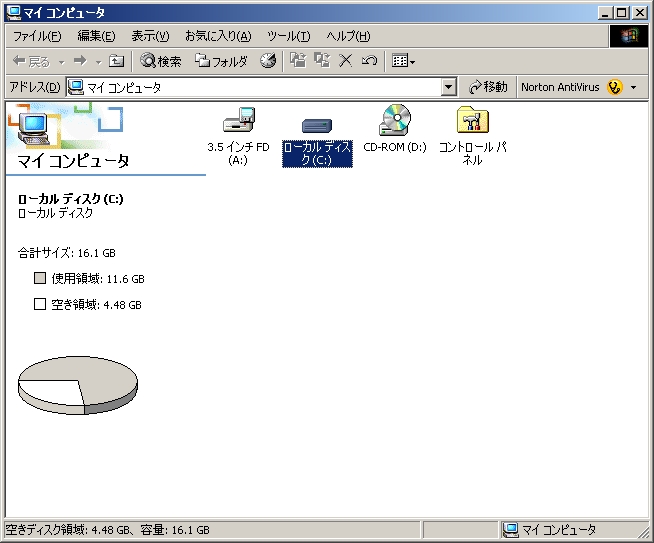Viewport: 654px width, 543px height.
Task: Open the Views dropdown button
Action: 403,61
